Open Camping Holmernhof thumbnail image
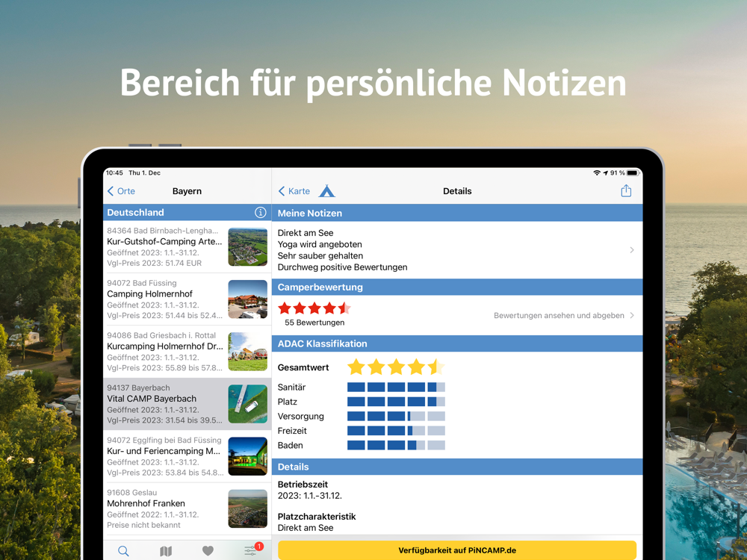 (x=248, y=299)
